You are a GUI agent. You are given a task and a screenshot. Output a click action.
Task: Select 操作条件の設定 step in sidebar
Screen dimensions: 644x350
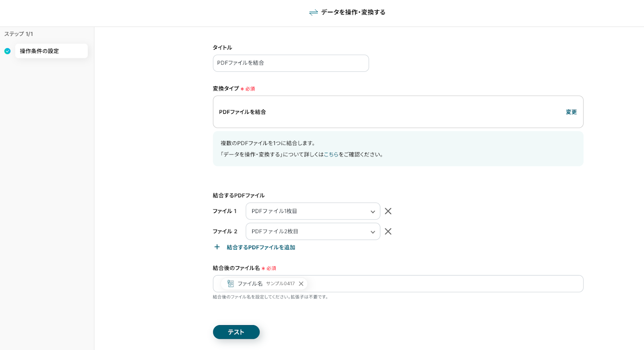pos(51,51)
